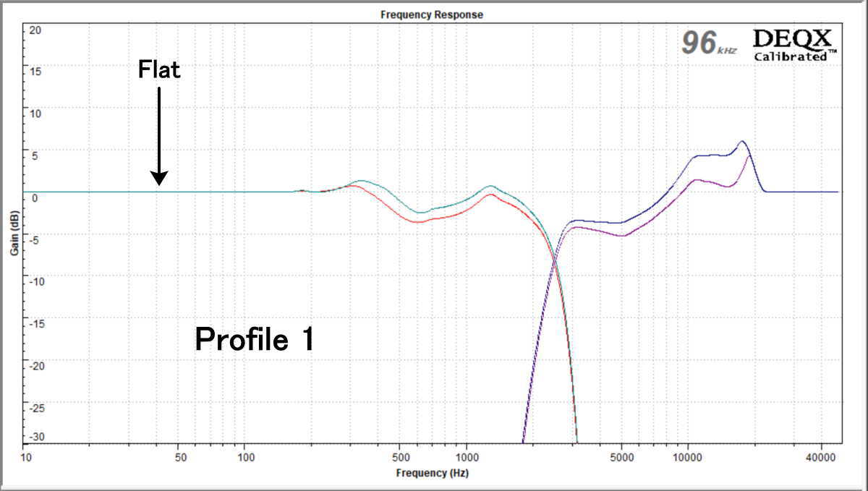The width and height of the screenshot is (868, 491).
Task: Select the 50 Hz frequency axis tick
Action: pyautogui.click(x=181, y=457)
